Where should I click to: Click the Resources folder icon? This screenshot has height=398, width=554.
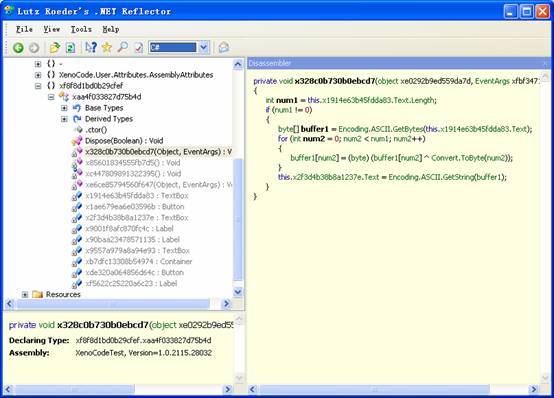(x=37, y=294)
